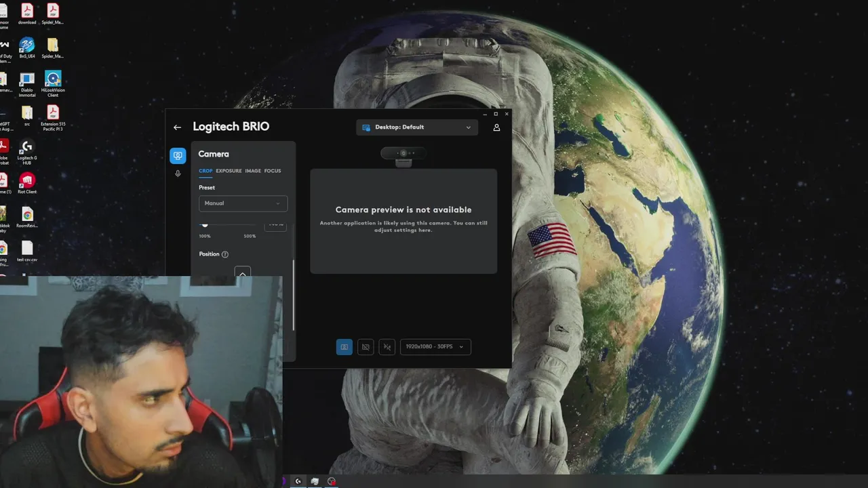Select the top Spider_Ma PDF desktop icon
The height and width of the screenshot is (488, 868).
tap(53, 14)
